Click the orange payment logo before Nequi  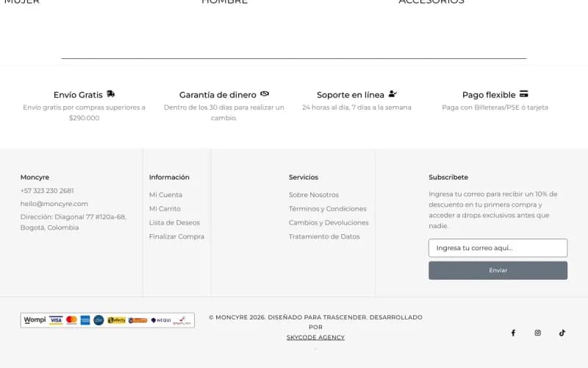(x=138, y=320)
